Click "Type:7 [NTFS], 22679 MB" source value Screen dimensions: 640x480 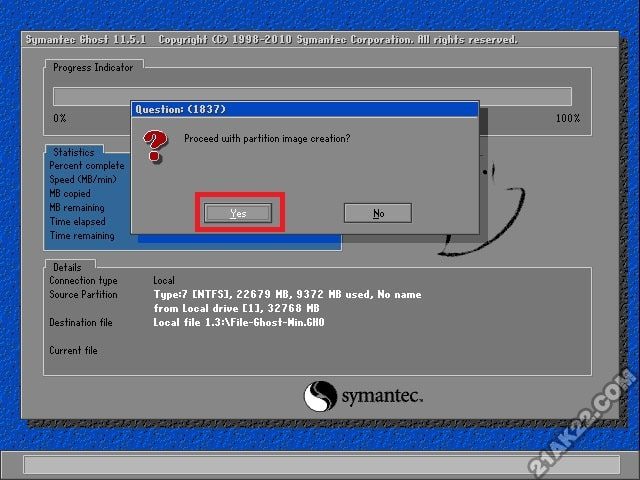point(287,294)
